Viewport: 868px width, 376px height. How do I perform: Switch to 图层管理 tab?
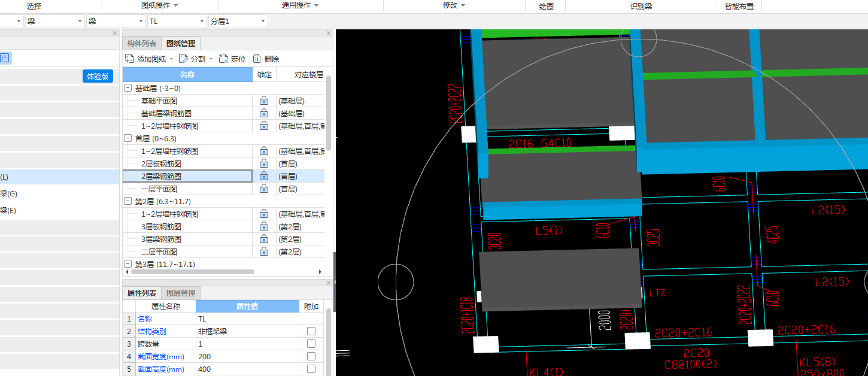pos(181,293)
